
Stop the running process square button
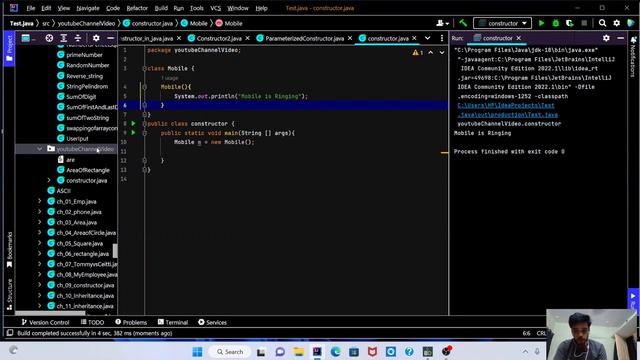584,23
